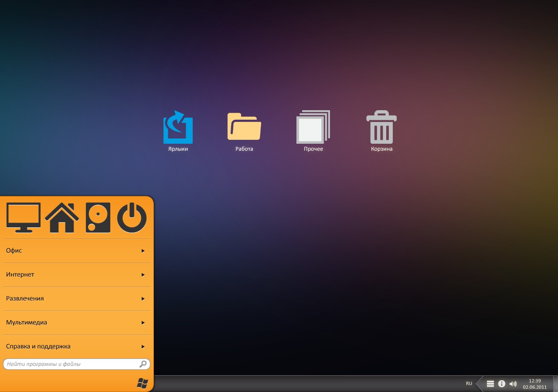Select the Корзина label text
Viewport: 558px width, 392px height.
[x=382, y=149]
